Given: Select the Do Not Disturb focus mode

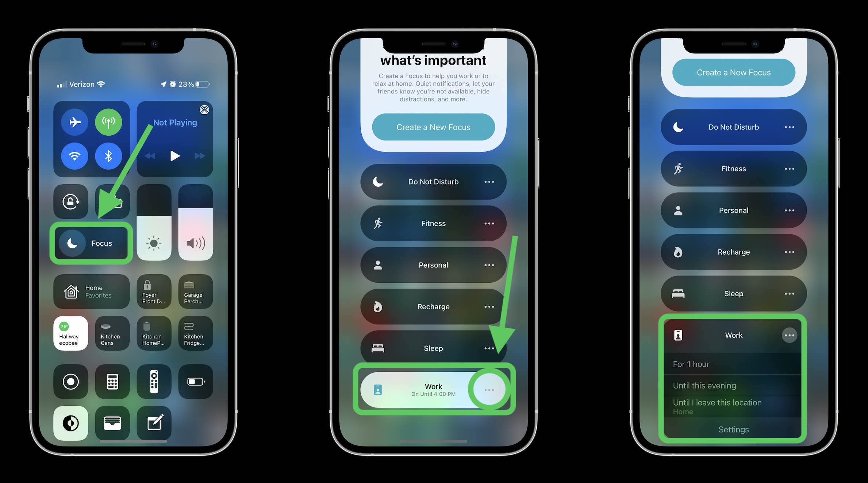Looking at the screenshot, I should pos(433,181).
